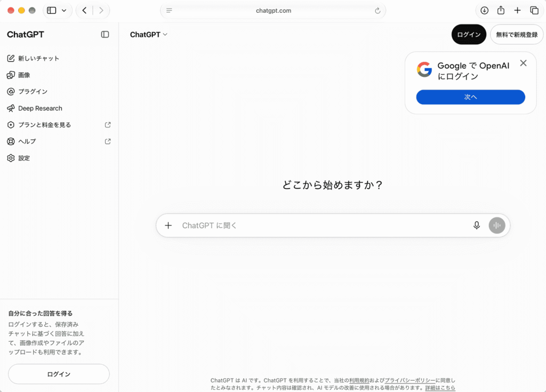Open the 詳細はこちら link
Viewport: 546px width, 392px height.
440,388
